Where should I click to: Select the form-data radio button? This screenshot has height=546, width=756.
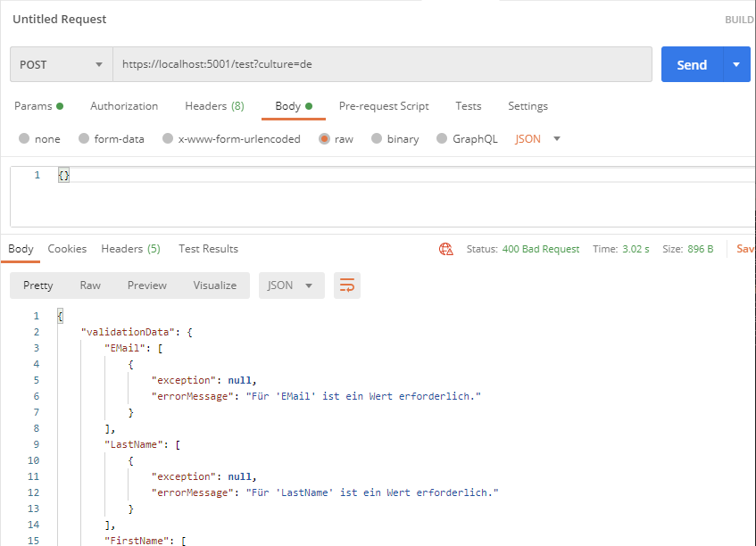pyautogui.click(x=84, y=139)
